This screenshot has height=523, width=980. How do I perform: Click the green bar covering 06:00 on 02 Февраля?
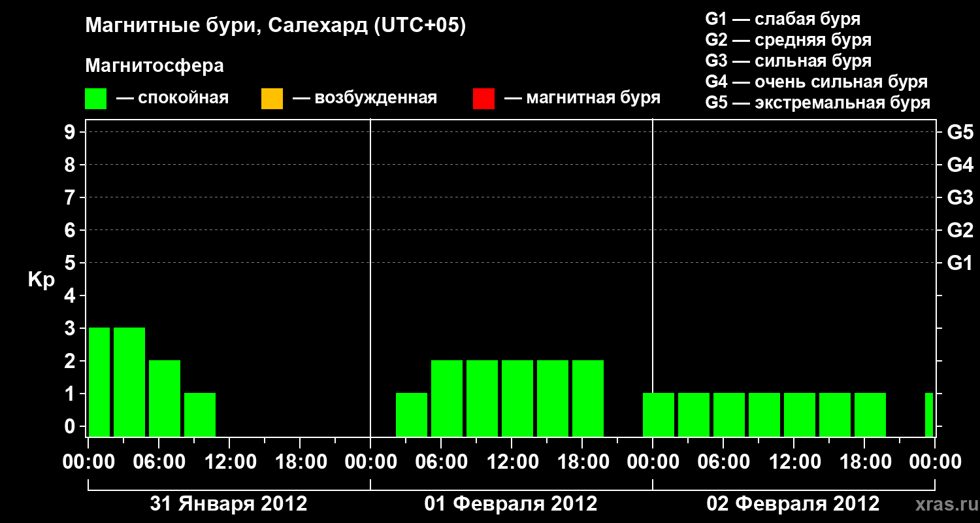pyautogui.click(x=729, y=414)
